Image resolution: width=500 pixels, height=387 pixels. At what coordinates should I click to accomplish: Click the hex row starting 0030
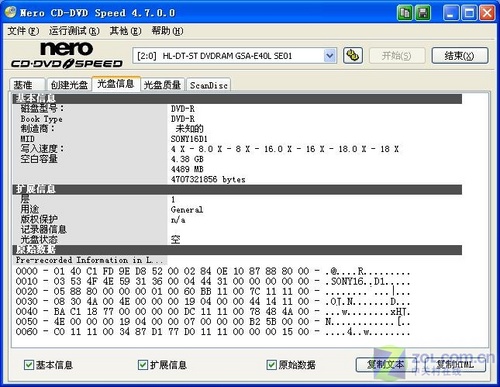pos(212,301)
